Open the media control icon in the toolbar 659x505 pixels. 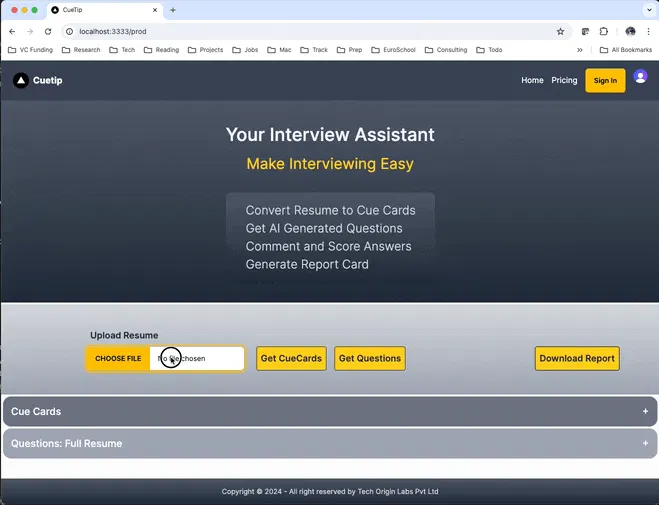click(585, 32)
